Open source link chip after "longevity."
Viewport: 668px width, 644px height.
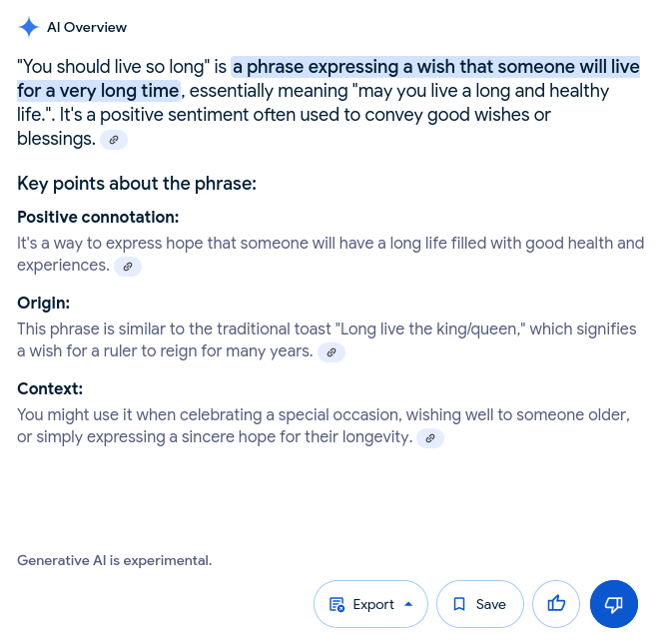click(x=430, y=438)
